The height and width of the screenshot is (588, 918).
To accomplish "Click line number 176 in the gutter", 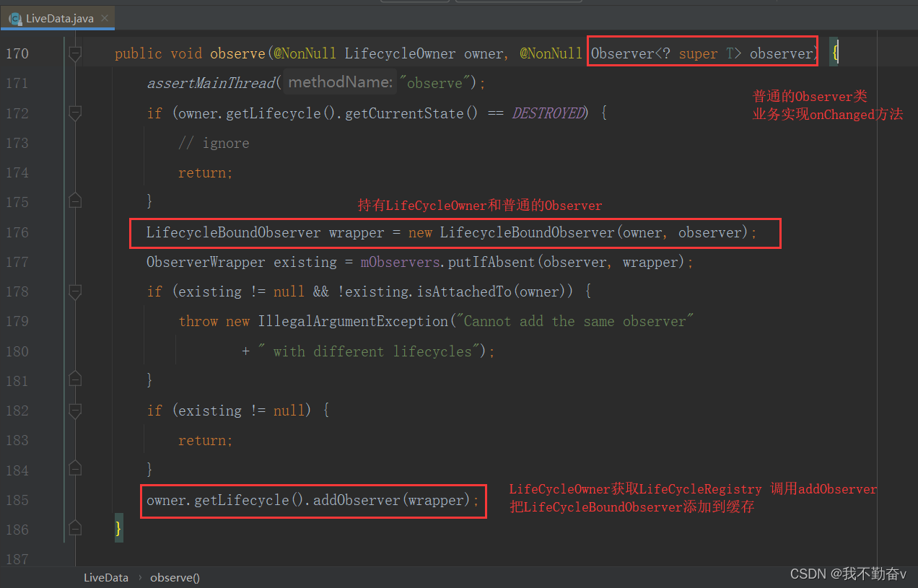I will [x=16, y=232].
